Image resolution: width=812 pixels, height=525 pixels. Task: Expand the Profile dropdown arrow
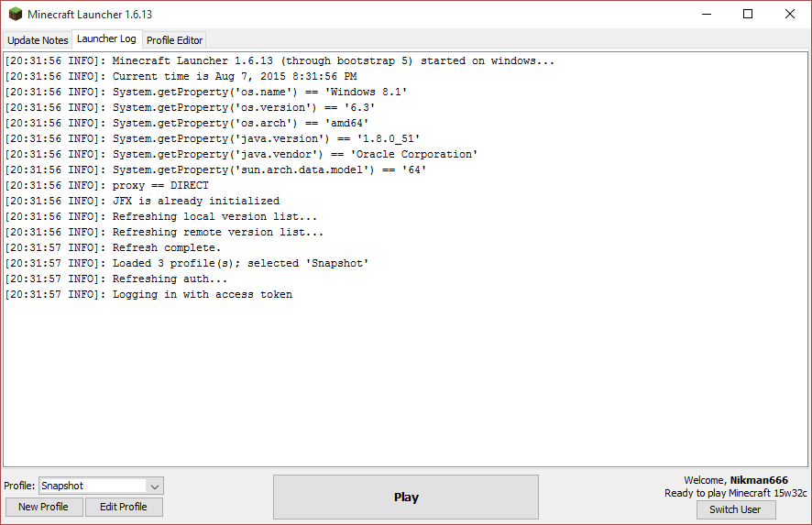pos(155,487)
